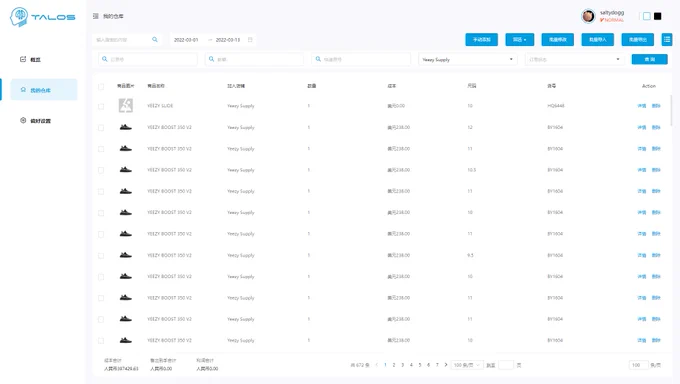Open the saltydogg user avatar
Screen dimensions: 680x384
coord(588,16)
